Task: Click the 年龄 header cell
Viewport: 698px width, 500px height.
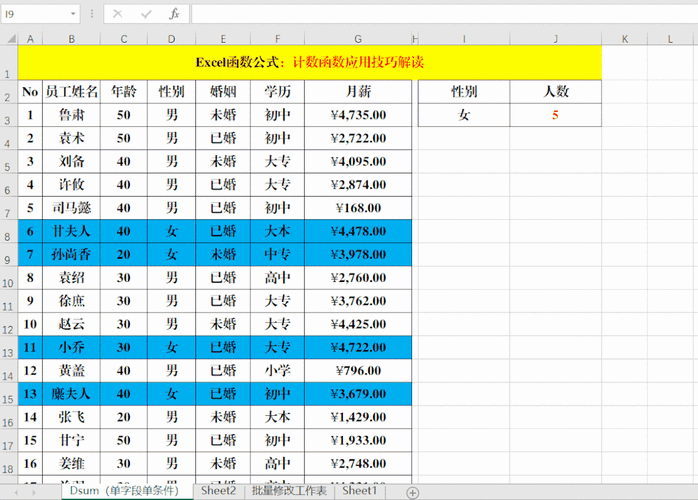Action: [124, 92]
